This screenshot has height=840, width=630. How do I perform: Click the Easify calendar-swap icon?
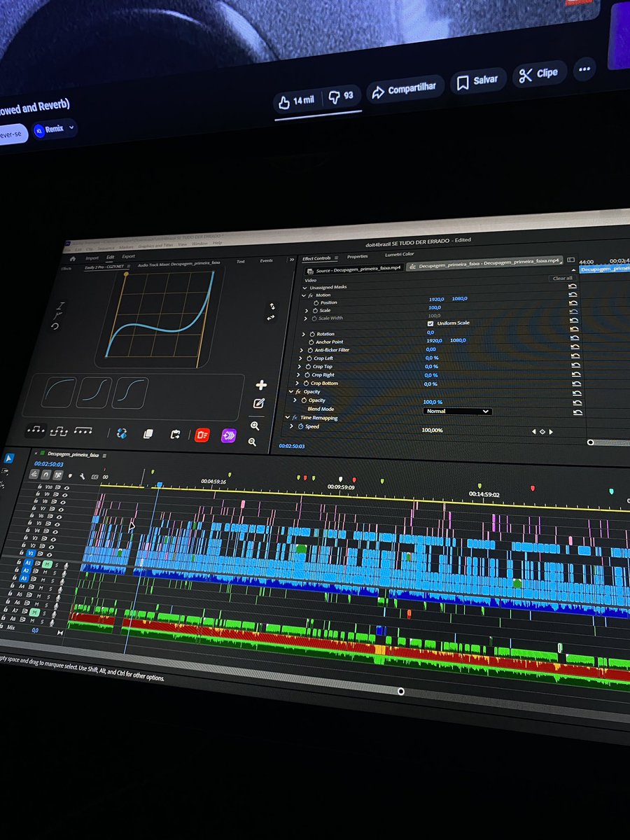point(175,435)
